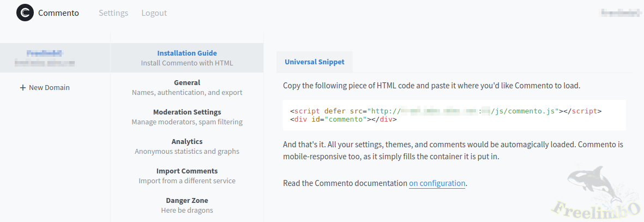This screenshot has width=644, height=222.
Task: Click the FreelimbO watermark text
Action: (x=597, y=210)
